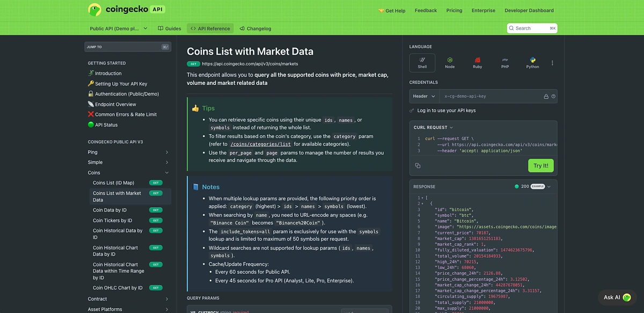Focus the Search box in the header
Screen dimensions: 644x313
(532, 28)
